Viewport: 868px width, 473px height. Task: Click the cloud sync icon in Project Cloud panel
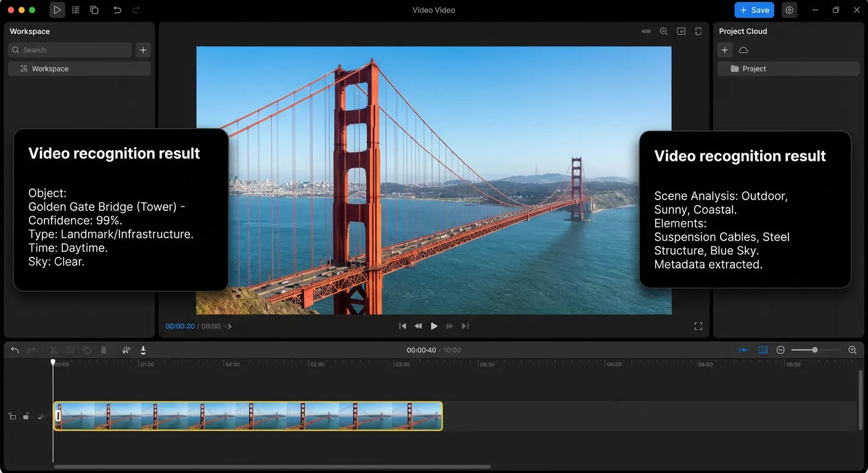point(743,50)
